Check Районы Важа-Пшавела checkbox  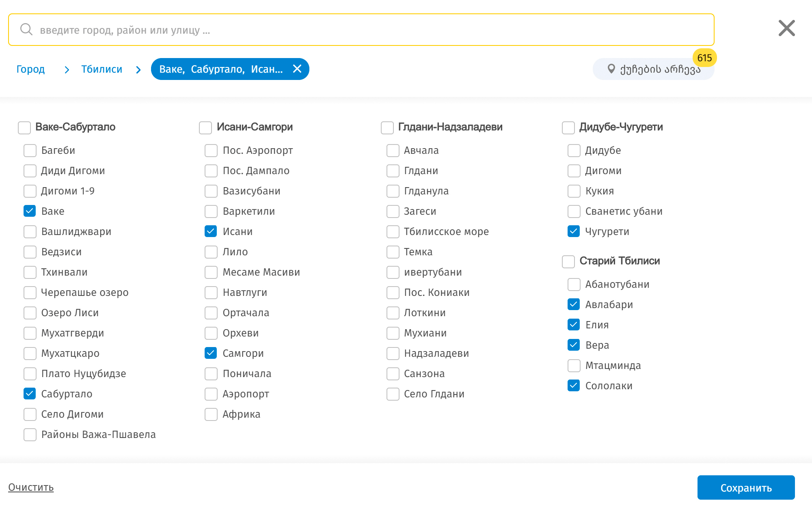pyautogui.click(x=30, y=435)
